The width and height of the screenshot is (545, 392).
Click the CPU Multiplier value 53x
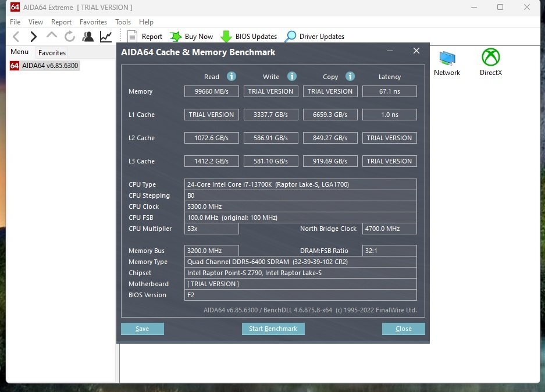click(212, 229)
